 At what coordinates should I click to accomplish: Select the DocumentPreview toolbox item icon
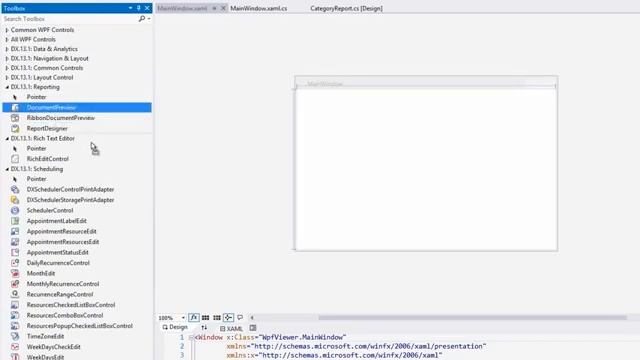click(15, 107)
